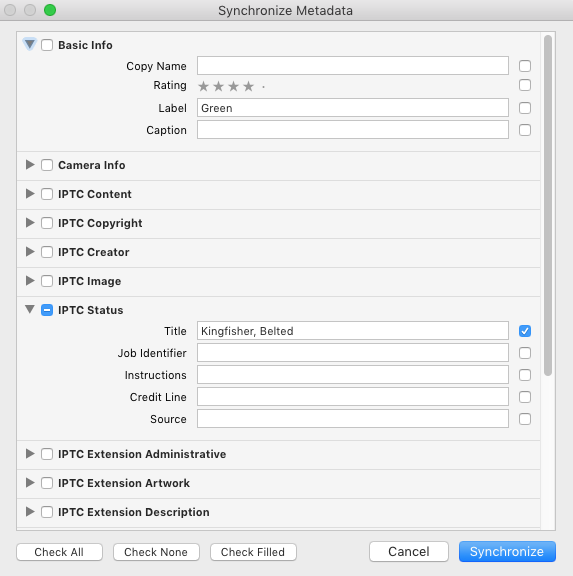The height and width of the screenshot is (576, 573).
Task: Tick the IPTC Creator section checkbox
Action: 47,252
